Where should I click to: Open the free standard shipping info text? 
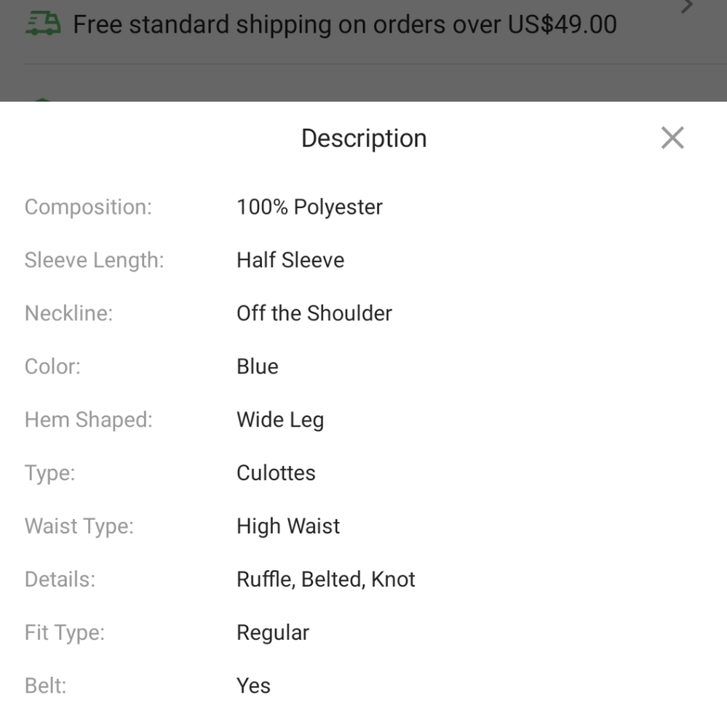344,25
